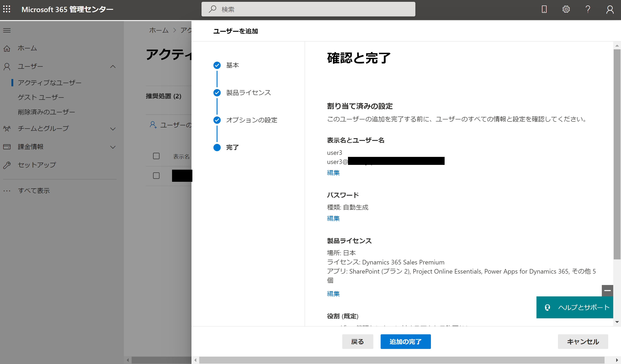Open the account profile icon

point(610,9)
